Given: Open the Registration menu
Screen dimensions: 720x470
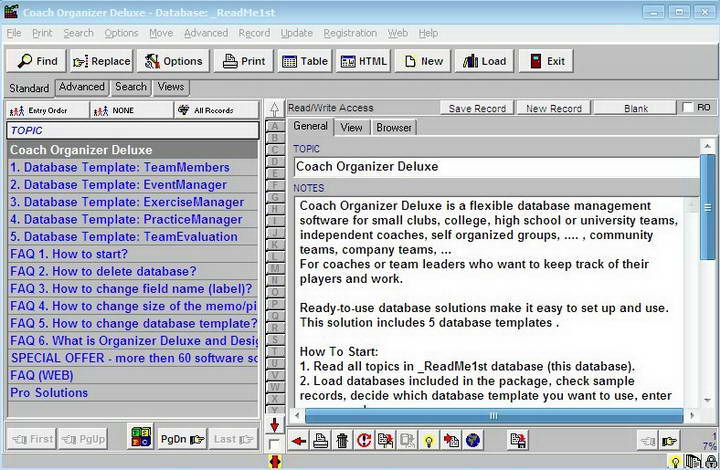Looking at the screenshot, I should (350, 33).
